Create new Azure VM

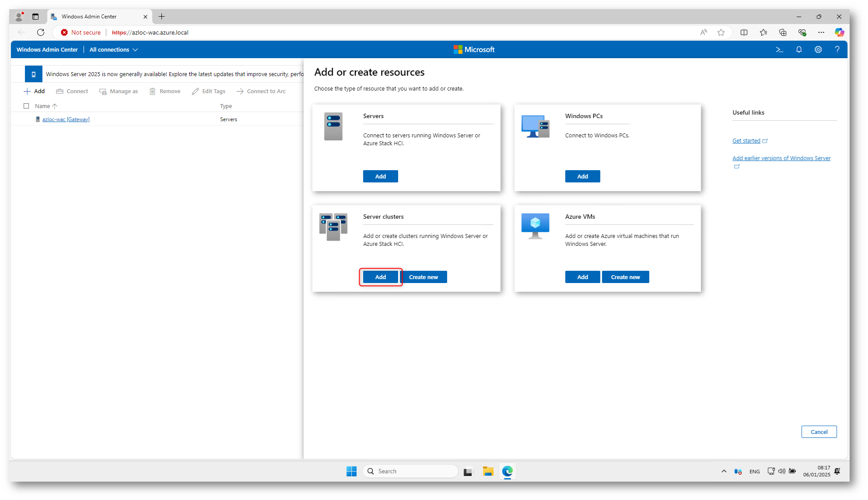tap(626, 277)
